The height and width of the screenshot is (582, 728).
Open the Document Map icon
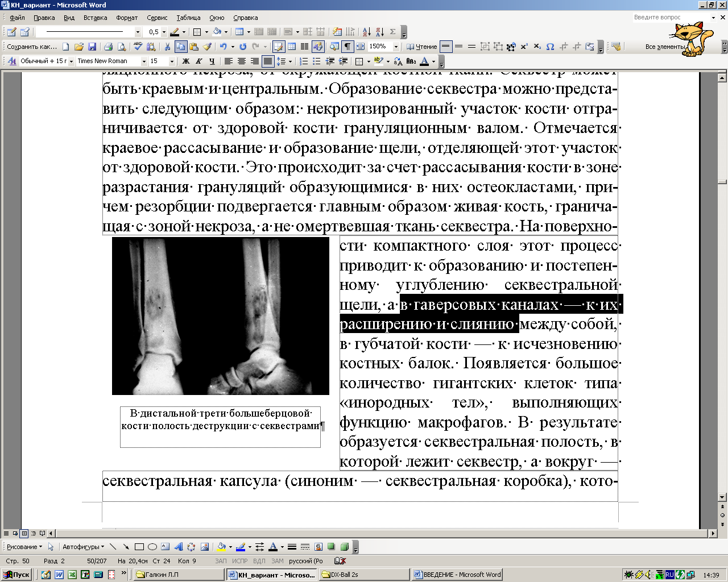pyautogui.click(x=334, y=47)
